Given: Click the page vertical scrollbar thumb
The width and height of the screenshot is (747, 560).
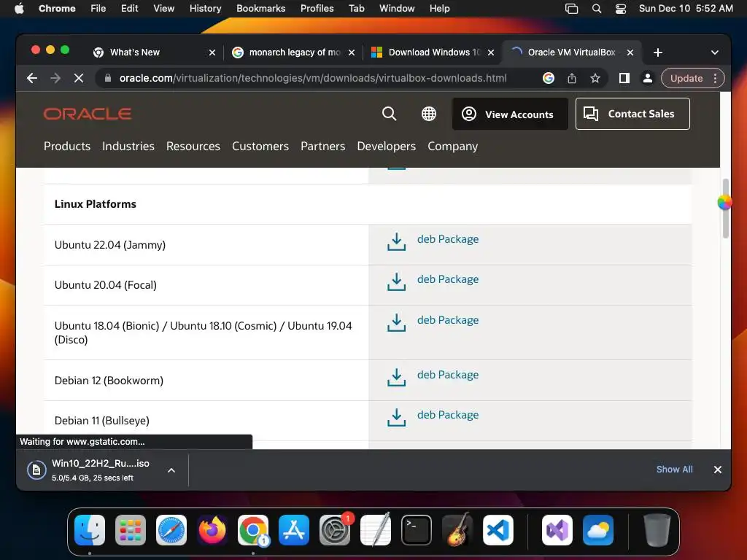Looking at the screenshot, I should point(725,208).
